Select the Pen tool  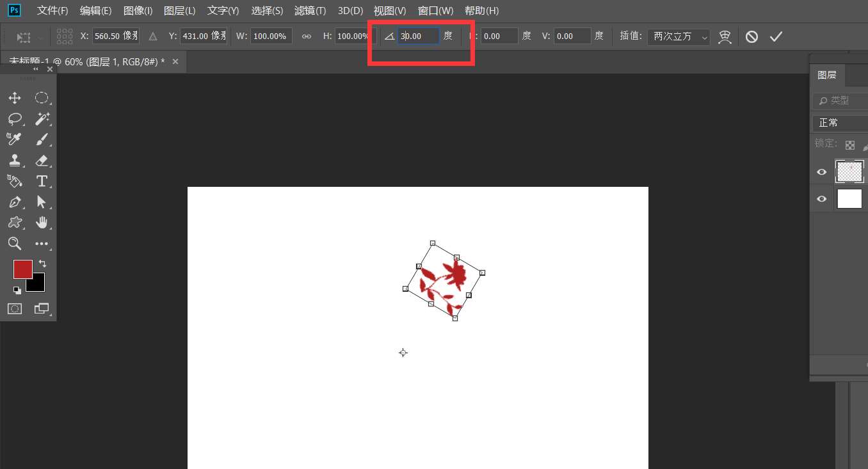tap(15, 202)
